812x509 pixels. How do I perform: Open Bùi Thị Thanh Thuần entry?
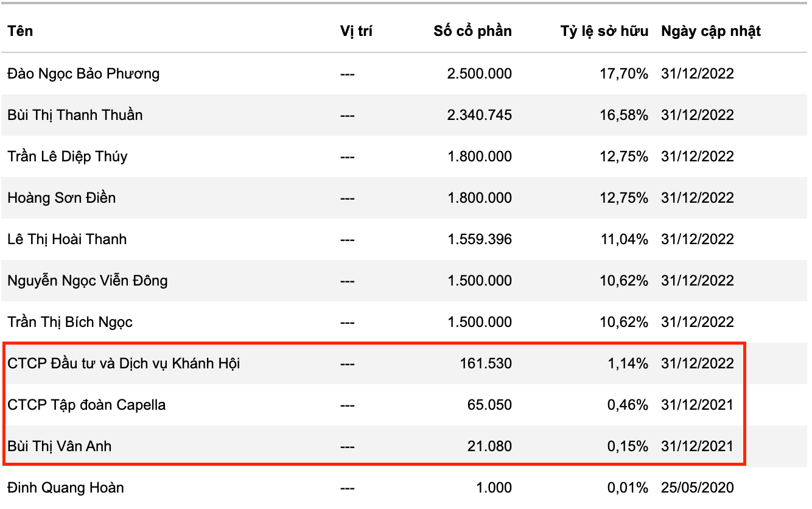click(x=75, y=115)
